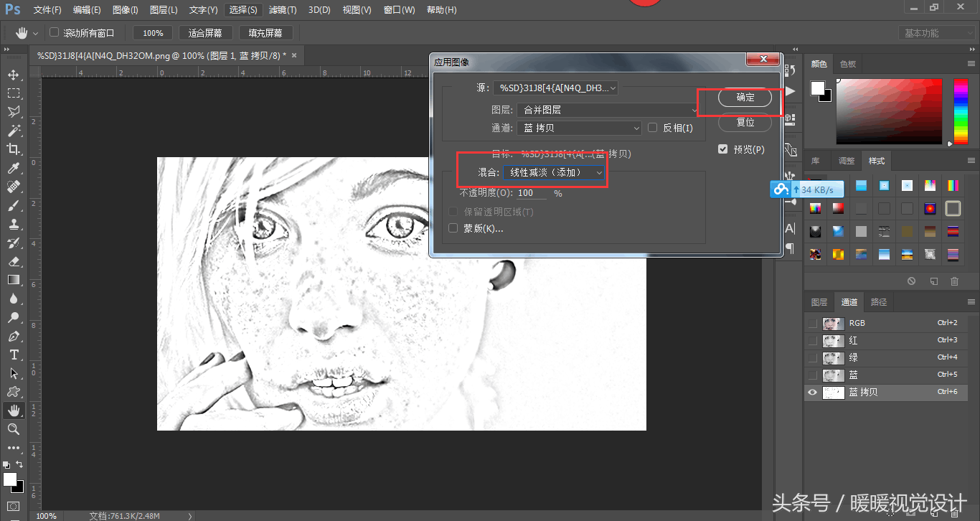Click the 适合屏幕 button
980x521 pixels.
point(205,33)
